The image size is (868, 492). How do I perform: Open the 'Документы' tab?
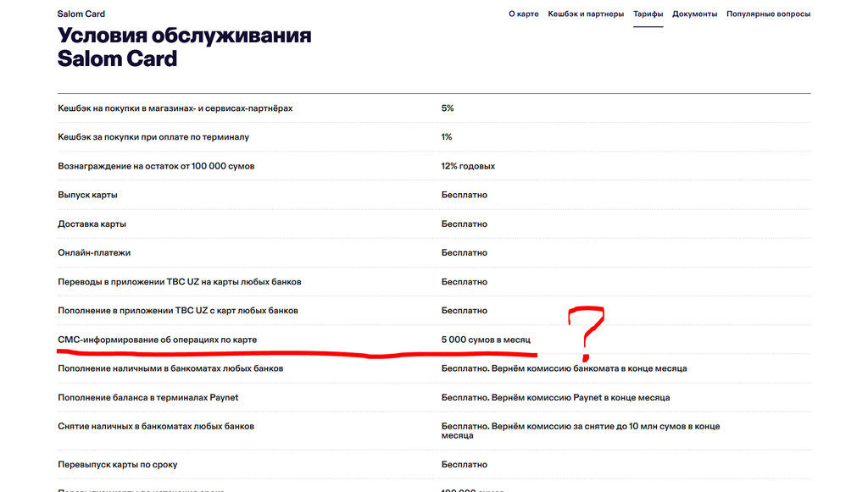[x=694, y=14]
